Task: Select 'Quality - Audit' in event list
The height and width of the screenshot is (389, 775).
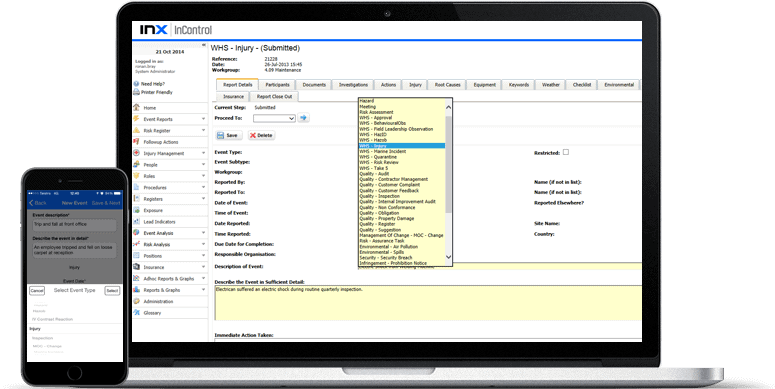Action: (x=402, y=173)
